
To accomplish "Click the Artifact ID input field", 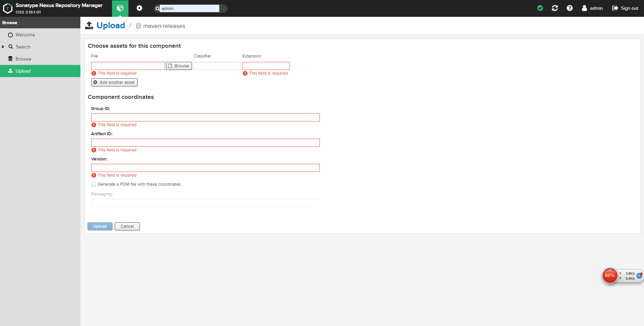I will tap(205, 143).
